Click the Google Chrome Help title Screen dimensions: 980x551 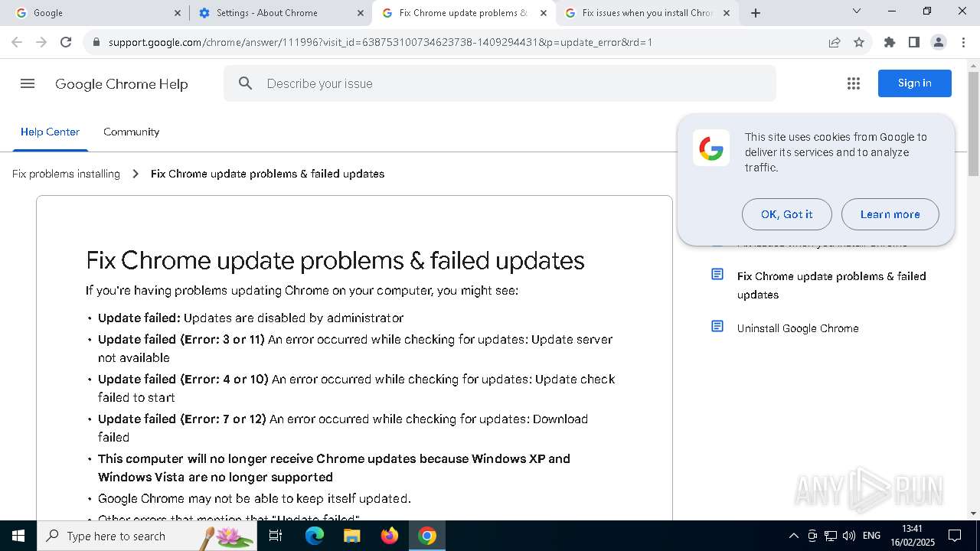(121, 84)
